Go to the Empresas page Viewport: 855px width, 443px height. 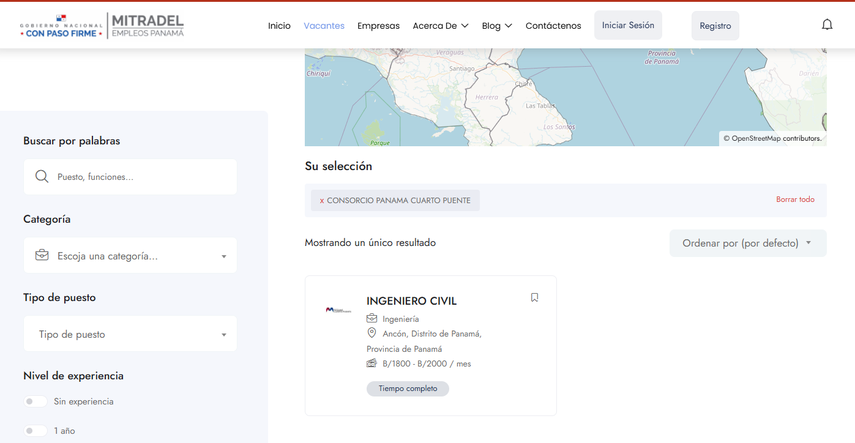378,26
